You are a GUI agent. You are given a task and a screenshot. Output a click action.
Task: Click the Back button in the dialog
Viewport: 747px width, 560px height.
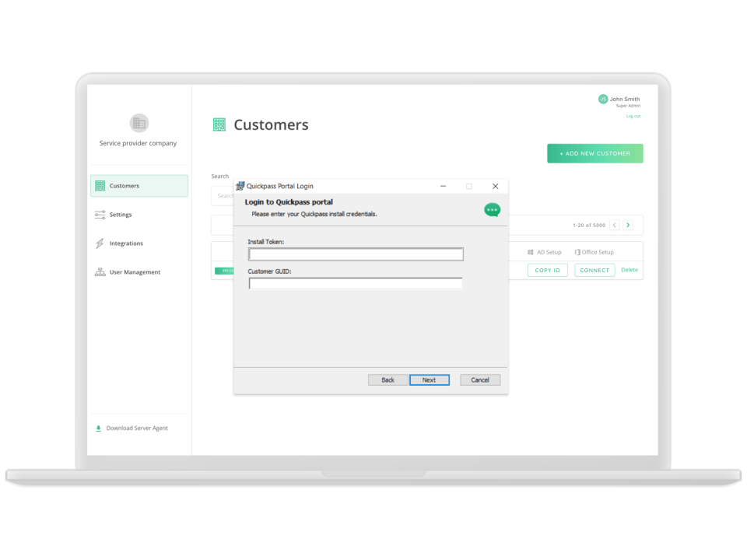click(x=388, y=380)
